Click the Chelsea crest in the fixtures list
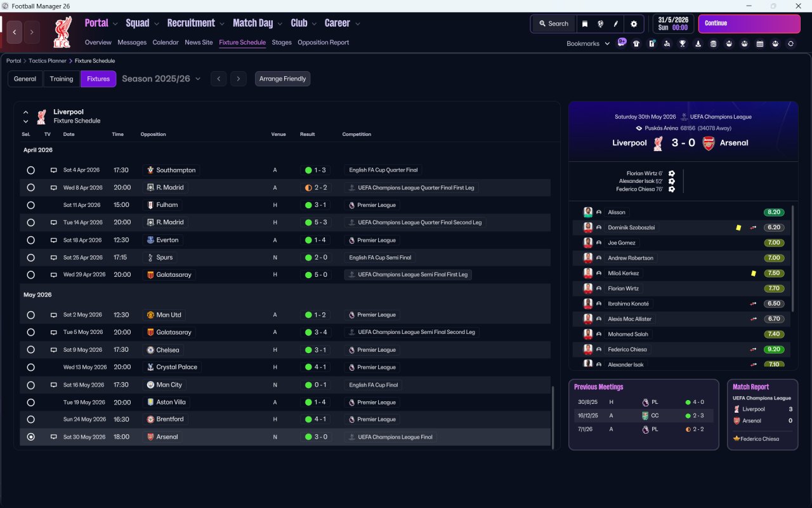The image size is (812, 508). click(x=150, y=350)
